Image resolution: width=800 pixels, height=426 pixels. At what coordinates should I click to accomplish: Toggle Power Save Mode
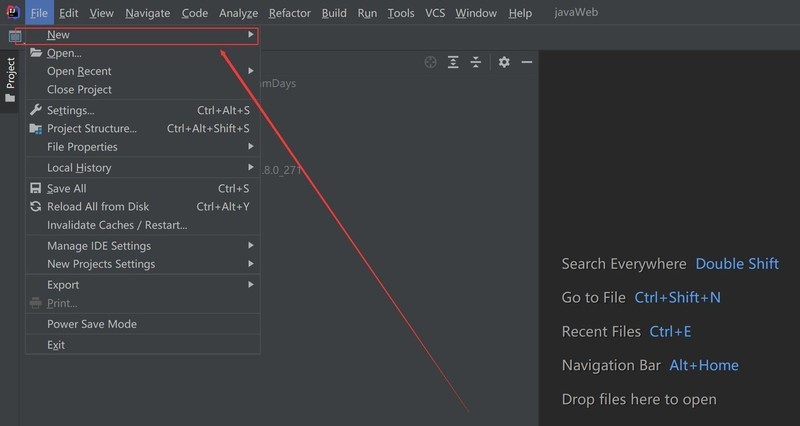coord(91,324)
